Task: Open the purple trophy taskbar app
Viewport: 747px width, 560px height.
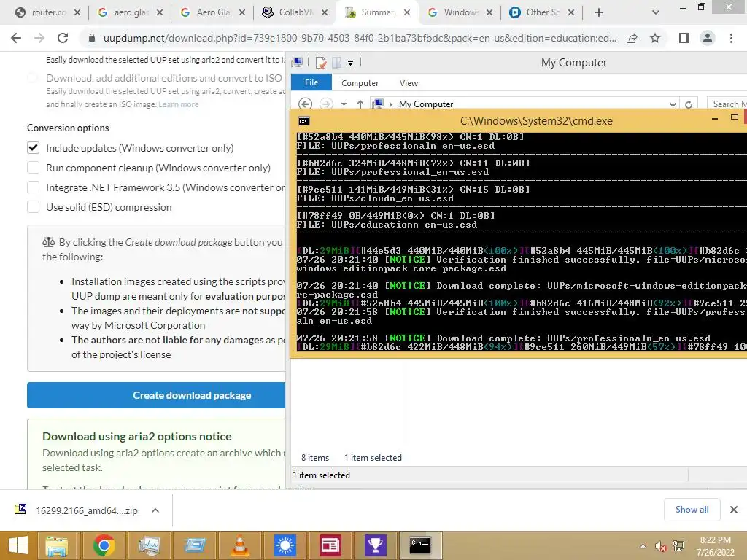Action: (376, 545)
